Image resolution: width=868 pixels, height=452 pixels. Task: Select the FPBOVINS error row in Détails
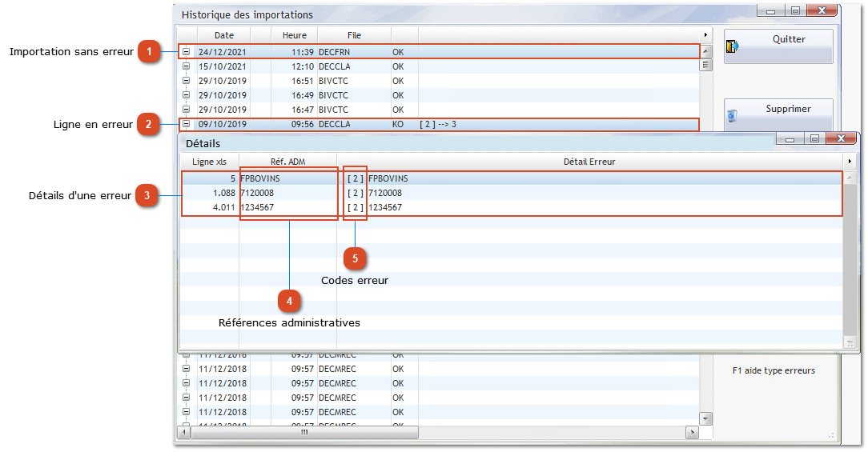coord(512,178)
